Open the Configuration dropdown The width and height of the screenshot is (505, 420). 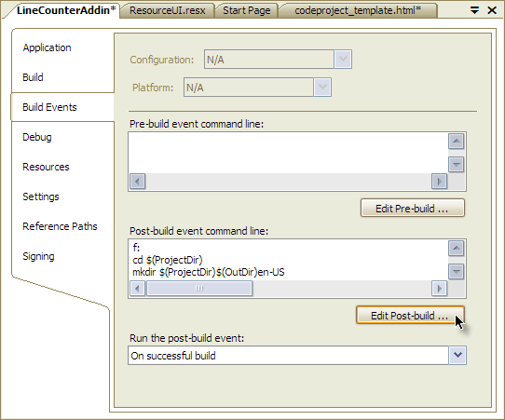pos(343,60)
